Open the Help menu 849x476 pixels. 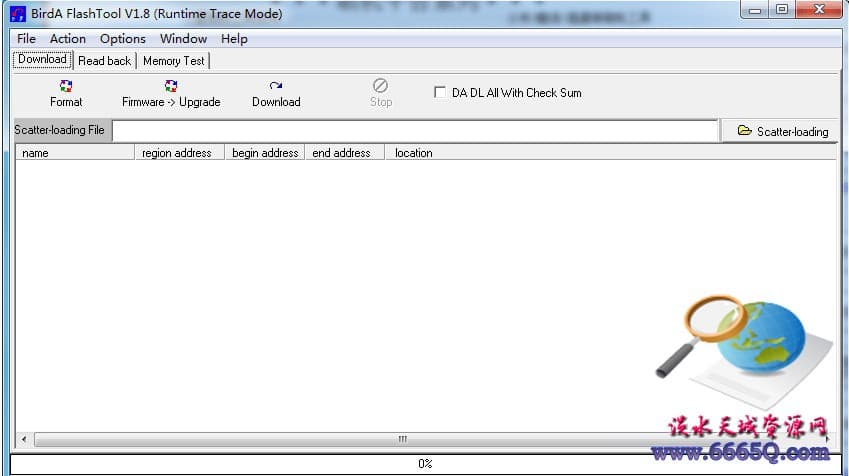[234, 39]
